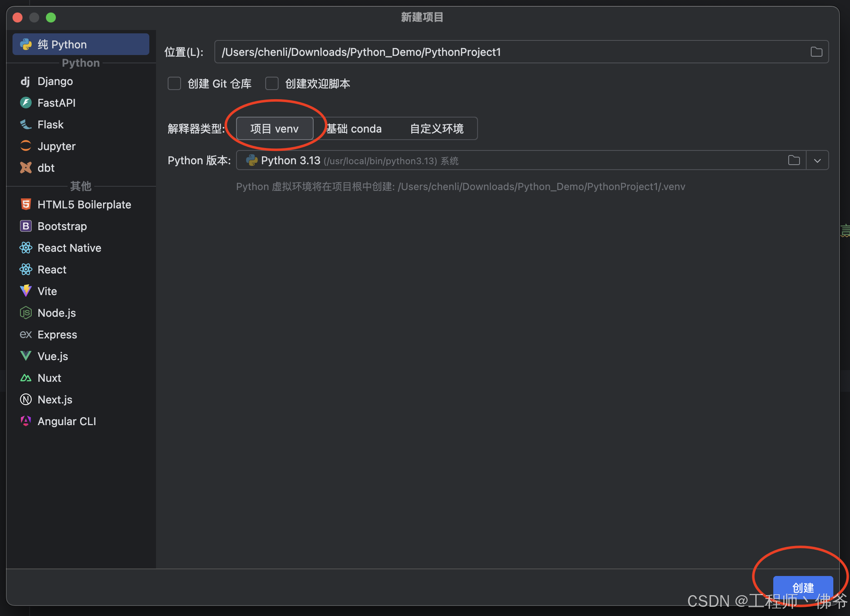Toggle the 创建欢迎脚本 checkbox

(x=272, y=84)
